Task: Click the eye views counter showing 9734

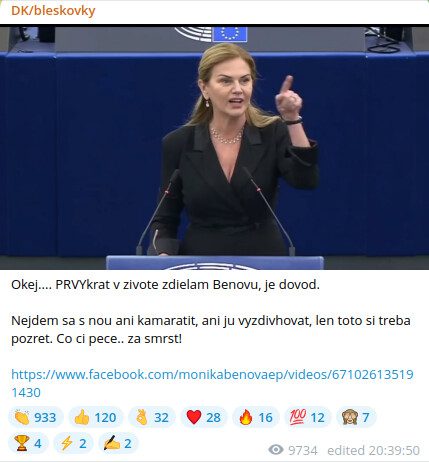Action: click(293, 450)
